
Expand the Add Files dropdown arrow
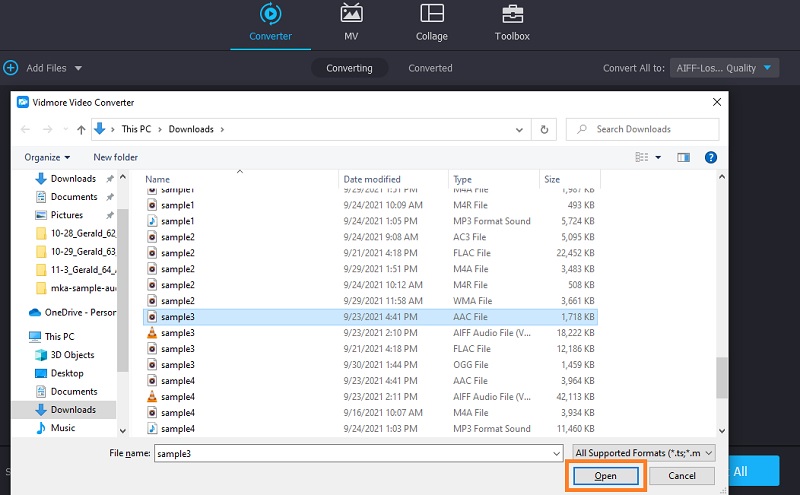pos(78,68)
